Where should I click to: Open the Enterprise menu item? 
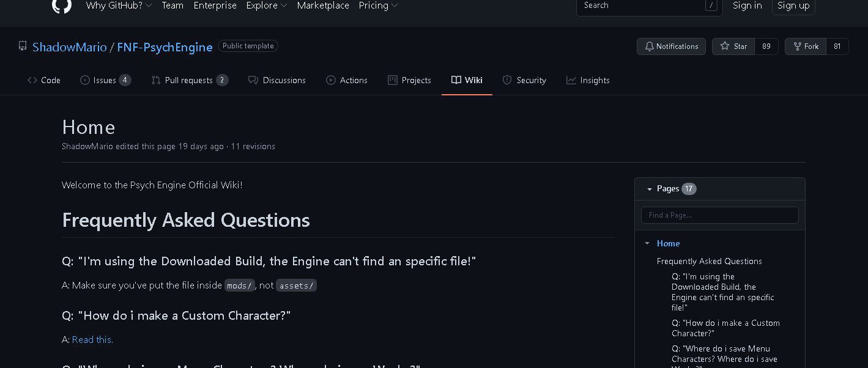tap(215, 6)
